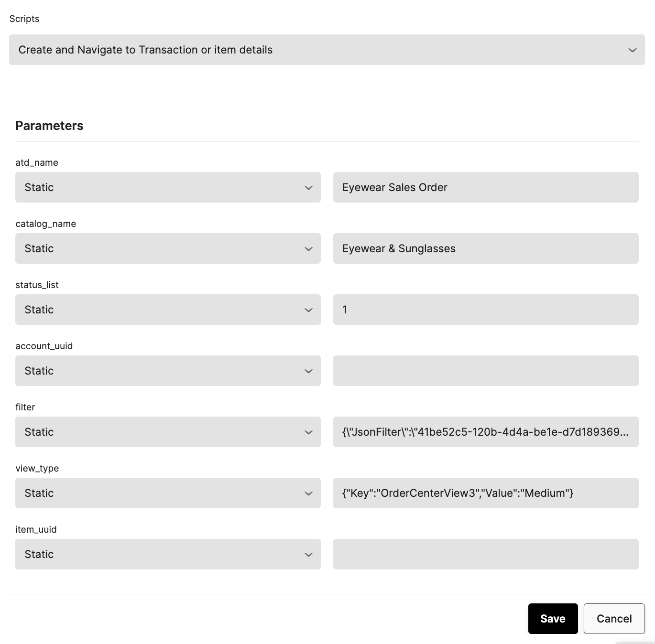655x644 pixels.
Task: Edit the OrderCenterView3 view_type value field
Action: [486, 493]
